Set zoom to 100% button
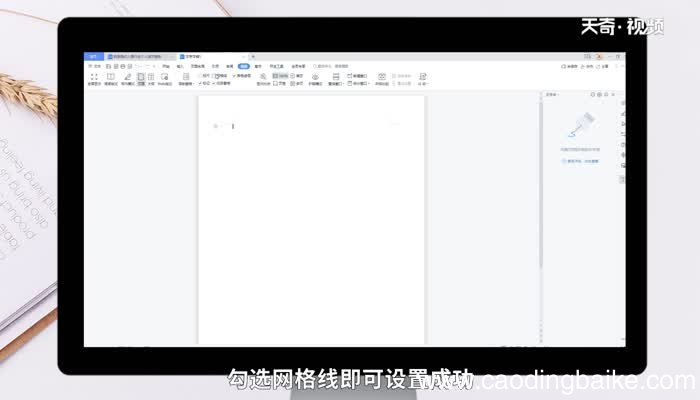 tap(280, 76)
